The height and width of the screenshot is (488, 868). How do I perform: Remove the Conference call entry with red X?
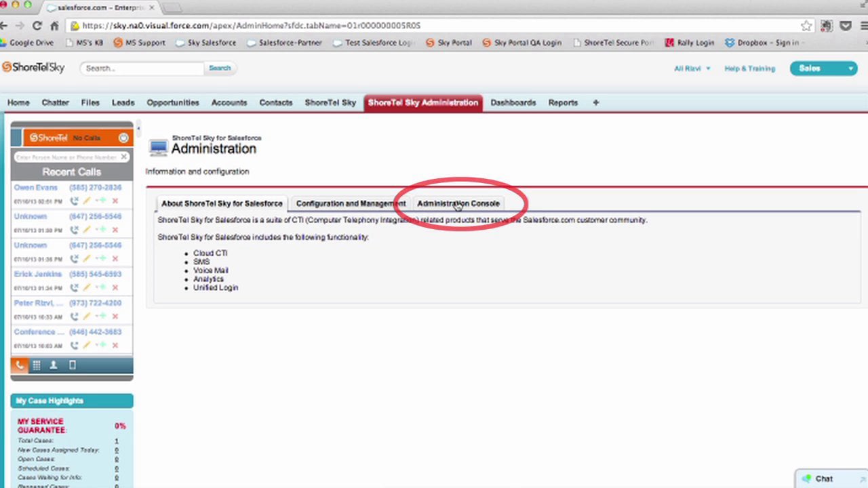(115, 346)
